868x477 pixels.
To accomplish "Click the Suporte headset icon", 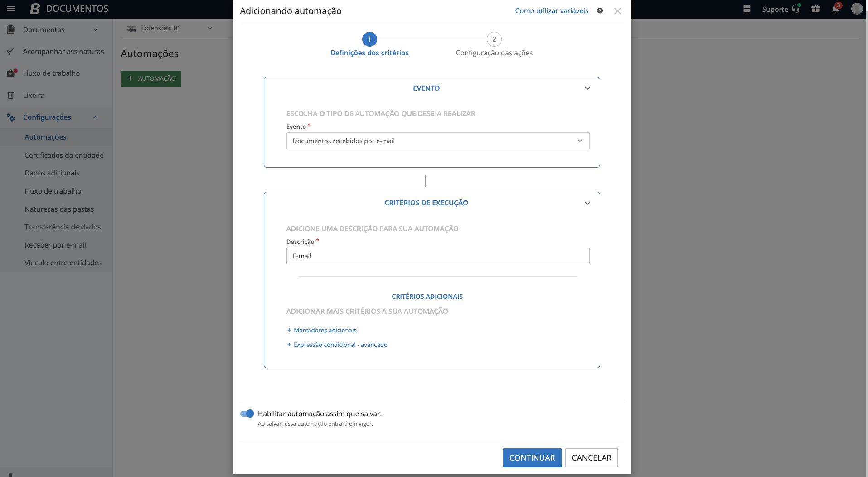I will tap(795, 9).
